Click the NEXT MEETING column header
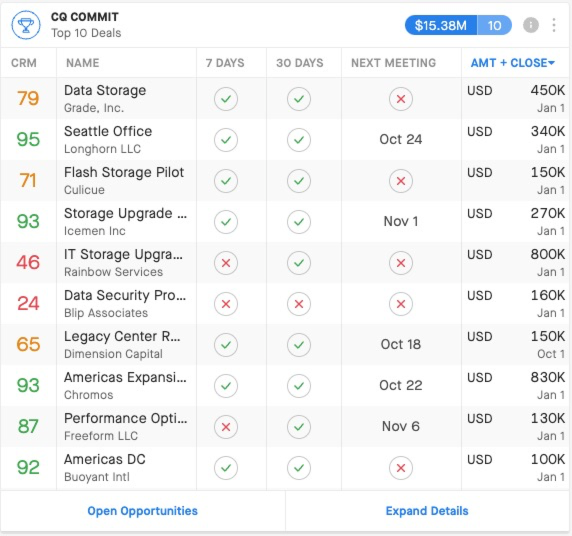Image resolution: width=572 pixels, height=536 pixels. 393,63
